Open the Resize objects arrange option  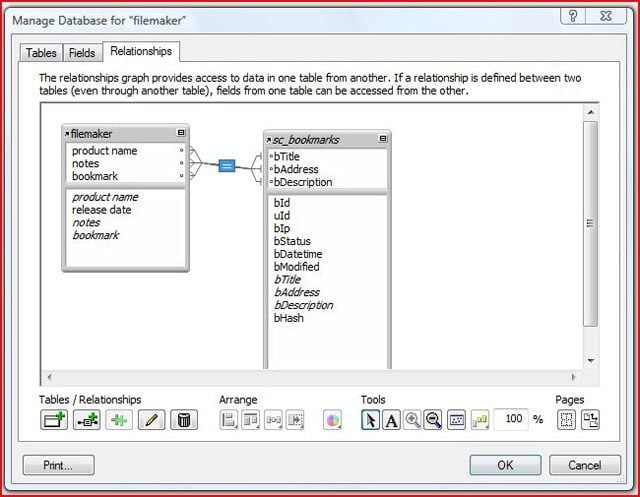[295, 420]
